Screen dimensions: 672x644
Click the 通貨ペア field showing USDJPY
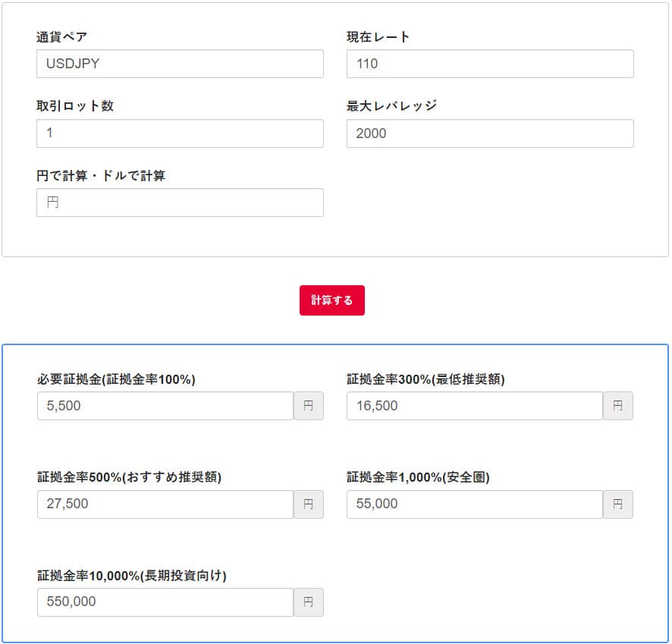click(180, 64)
